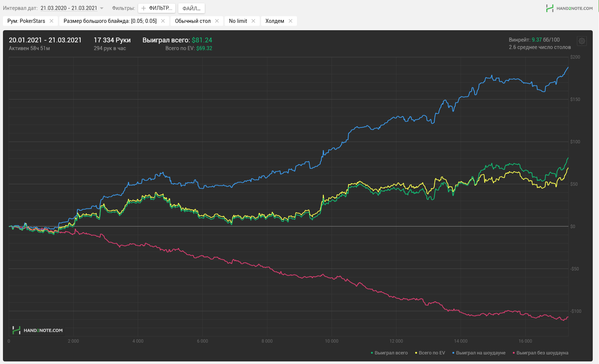The height and width of the screenshot is (364, 599).
Task: Click the 16 000 x-axis label
Action: point(525,341)
